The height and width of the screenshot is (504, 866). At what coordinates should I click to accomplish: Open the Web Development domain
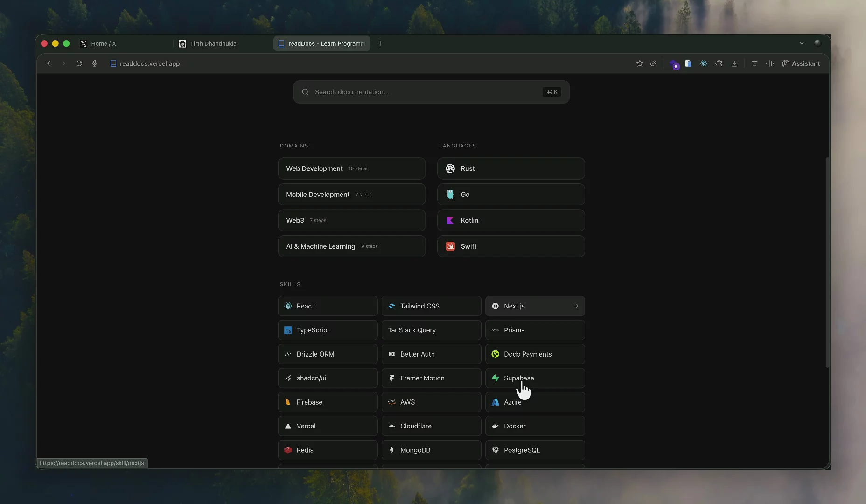pyautogui.click(x=351, y=168)
